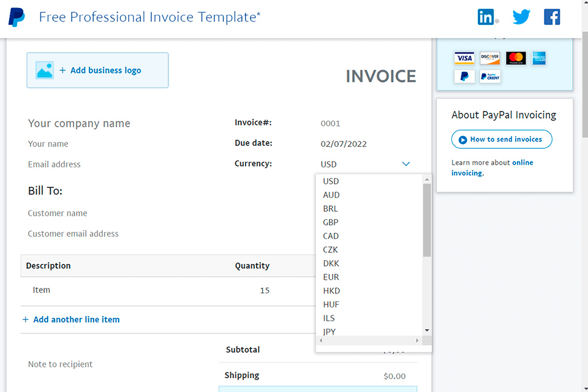Screen dimensions: 588x392
Task: Click the PayPal Credit icon
Action: (x=490, y=77)
